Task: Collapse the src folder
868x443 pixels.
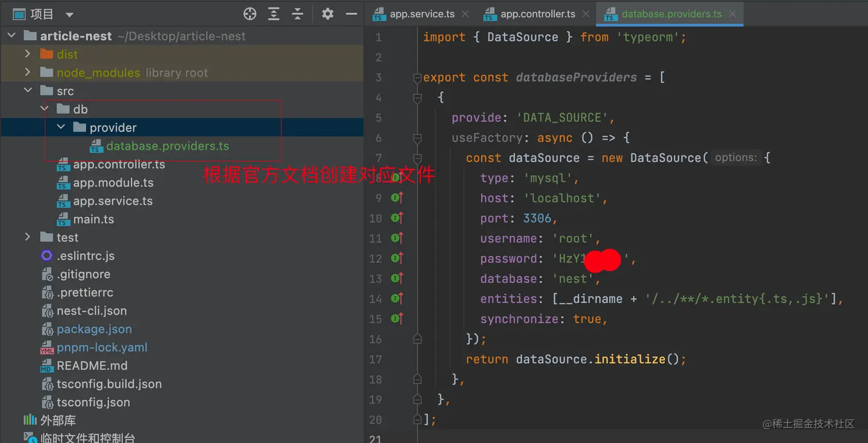Action: point(28,91)
